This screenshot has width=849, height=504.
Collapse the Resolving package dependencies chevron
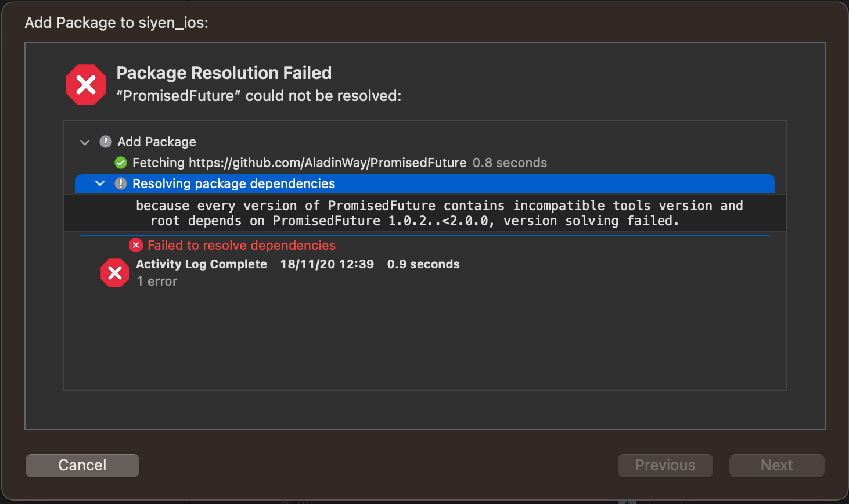tap(100, 183)
